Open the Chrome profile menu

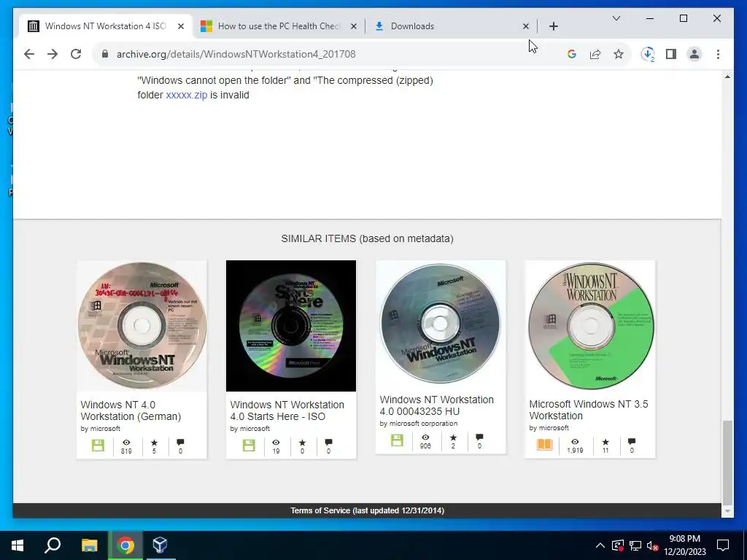point(694,54)
